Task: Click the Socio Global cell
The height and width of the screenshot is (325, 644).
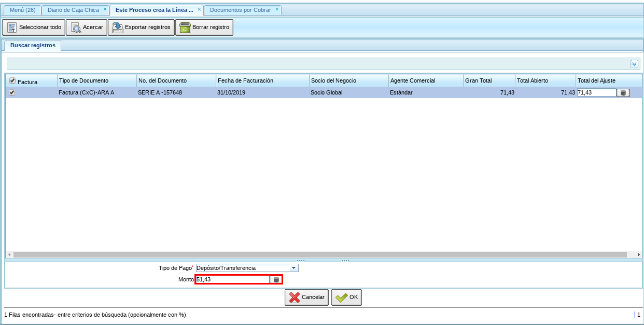Action: (x=349, y=92)
